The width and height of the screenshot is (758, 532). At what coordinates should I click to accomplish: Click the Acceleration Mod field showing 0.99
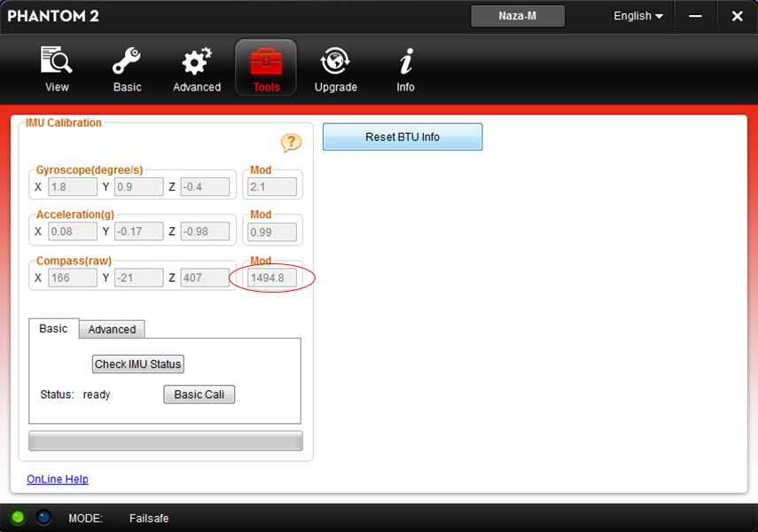tap(272, 231)
